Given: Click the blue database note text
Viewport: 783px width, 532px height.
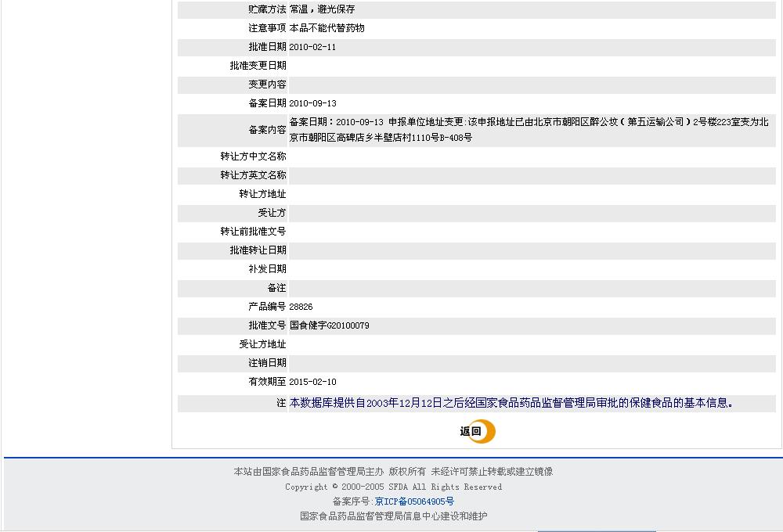Looking at the screenshot, I should tap(511, 403).
